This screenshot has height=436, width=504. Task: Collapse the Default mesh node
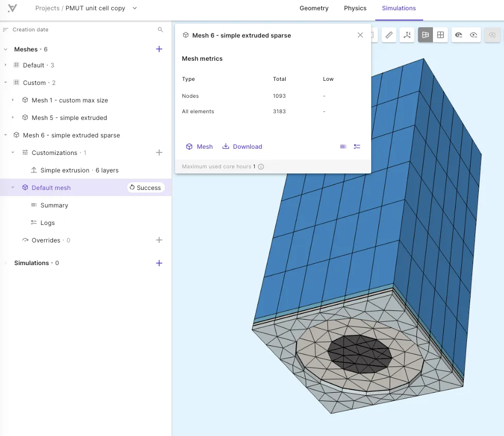tap(13, 187)
